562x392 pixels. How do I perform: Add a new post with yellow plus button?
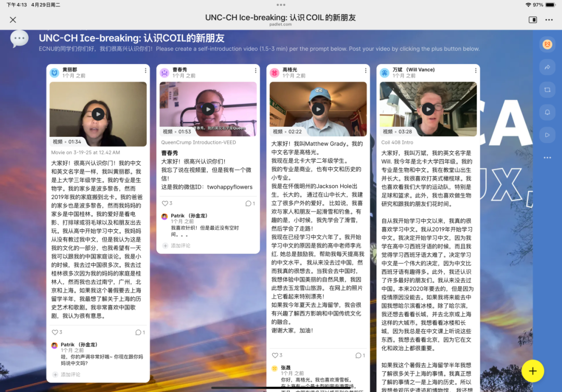[x=533, y=371]
